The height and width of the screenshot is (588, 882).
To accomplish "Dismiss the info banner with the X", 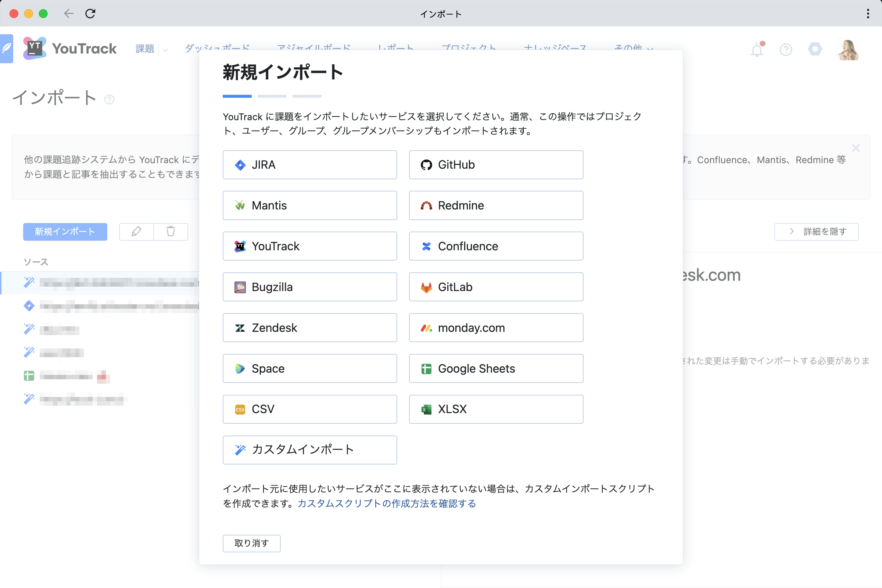I will (x=856, y=148).
